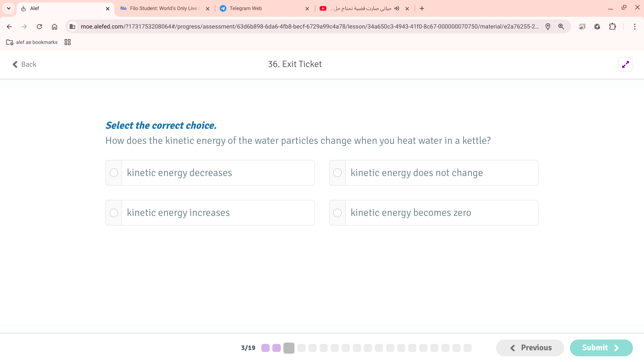The height and width of the screenshot is (362, 644).
Task: Expand the tab search dropdown arrow
Action: tap(9, 8)
